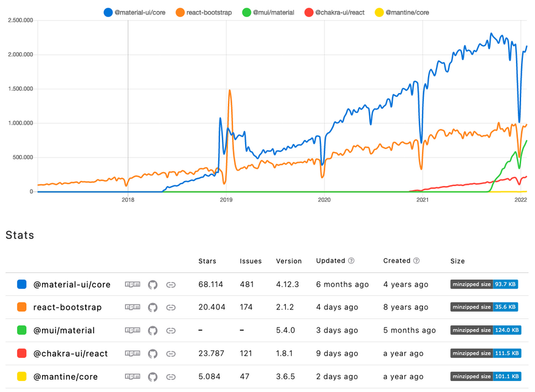Click homepage link icon for @material-ui/core

tap(171, 284)
